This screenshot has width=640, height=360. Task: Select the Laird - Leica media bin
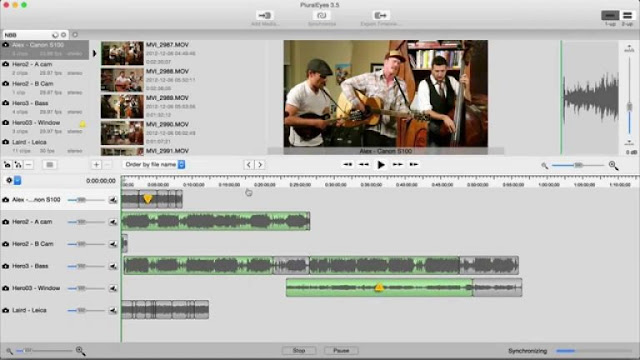click(45, 146)
